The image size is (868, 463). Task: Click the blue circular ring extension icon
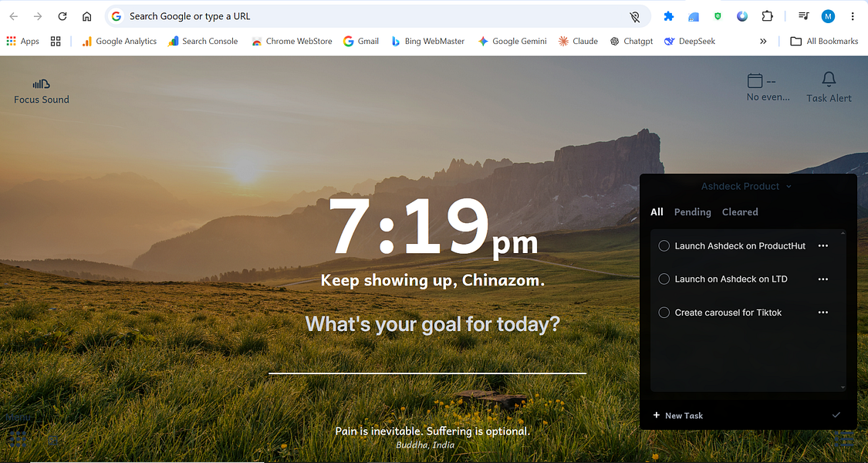(742, 16)
